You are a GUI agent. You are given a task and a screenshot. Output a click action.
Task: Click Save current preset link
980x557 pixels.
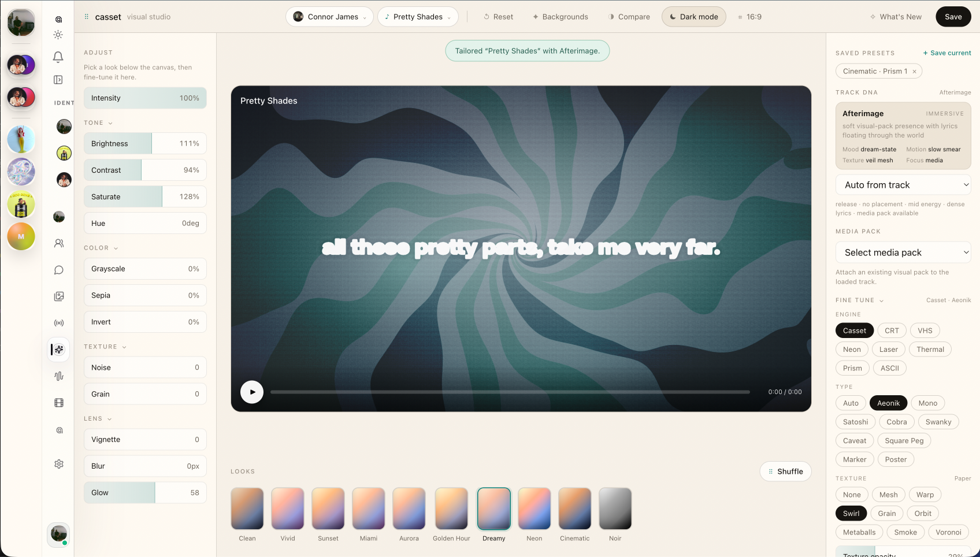(947, 53)
